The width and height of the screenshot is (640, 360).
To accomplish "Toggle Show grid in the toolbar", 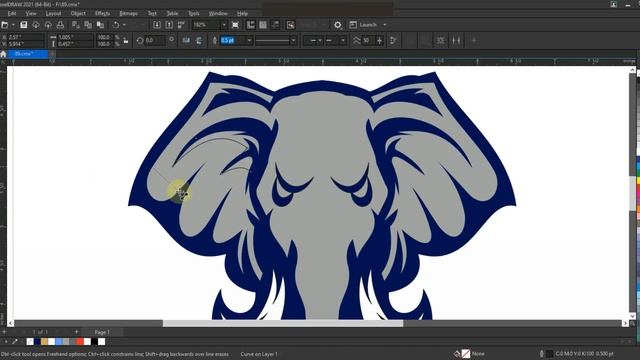I will click(x=263, y=25).
